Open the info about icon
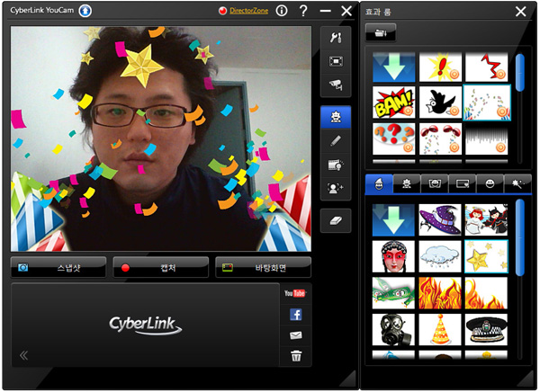The height and width of the screenshot is (392, 540). [282, 11]
